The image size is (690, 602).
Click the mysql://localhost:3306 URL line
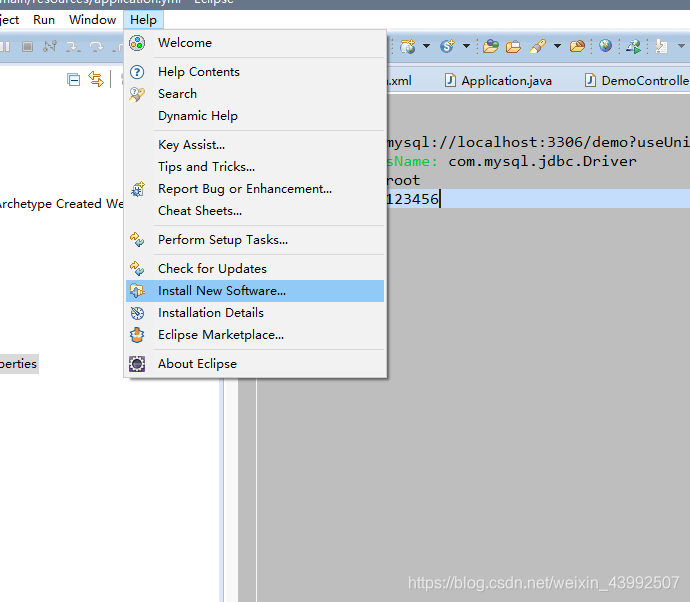[x=538, y=142]
